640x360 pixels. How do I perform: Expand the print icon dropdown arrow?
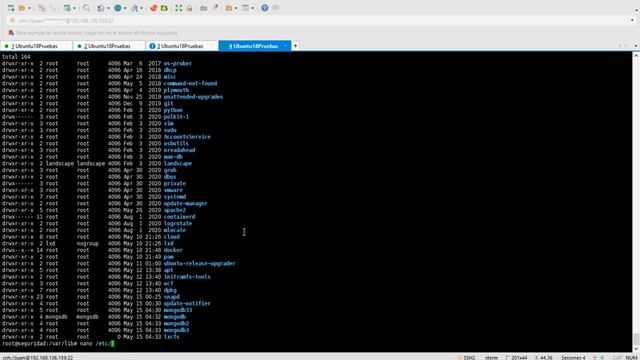(108, 8)
